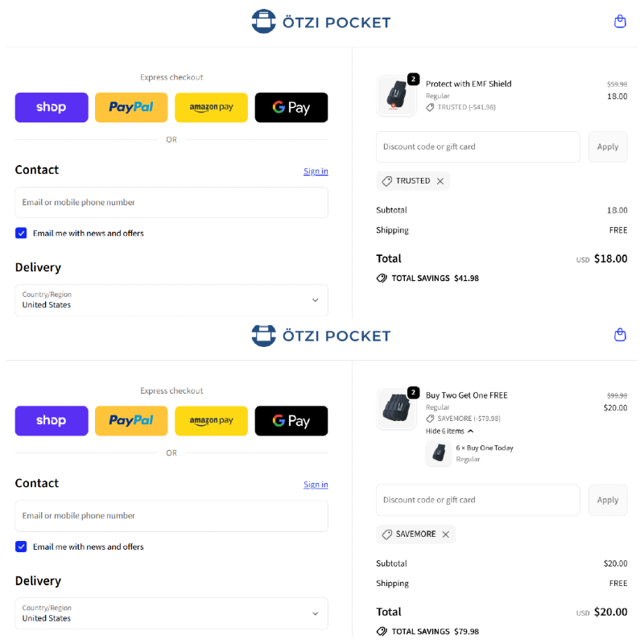644x644 pixels.
Task: Click the top 'Sign in' link
Action: (316, 171)
